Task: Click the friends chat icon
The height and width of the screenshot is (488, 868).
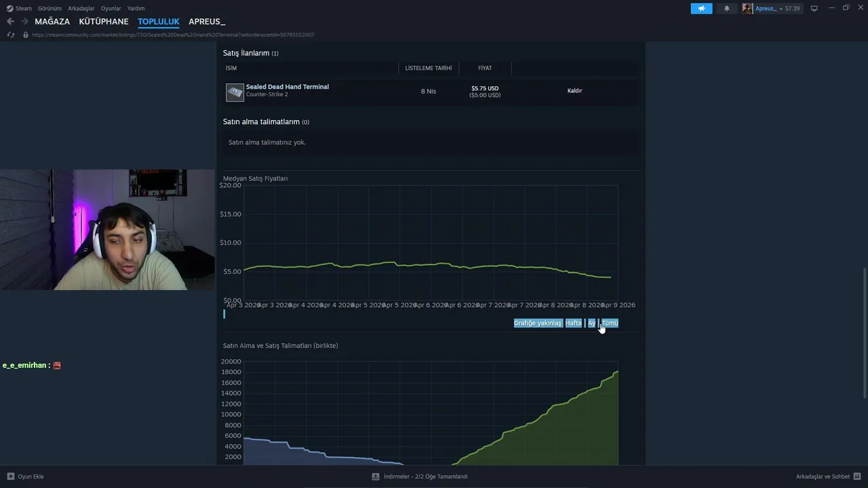Action: point(857,476)
